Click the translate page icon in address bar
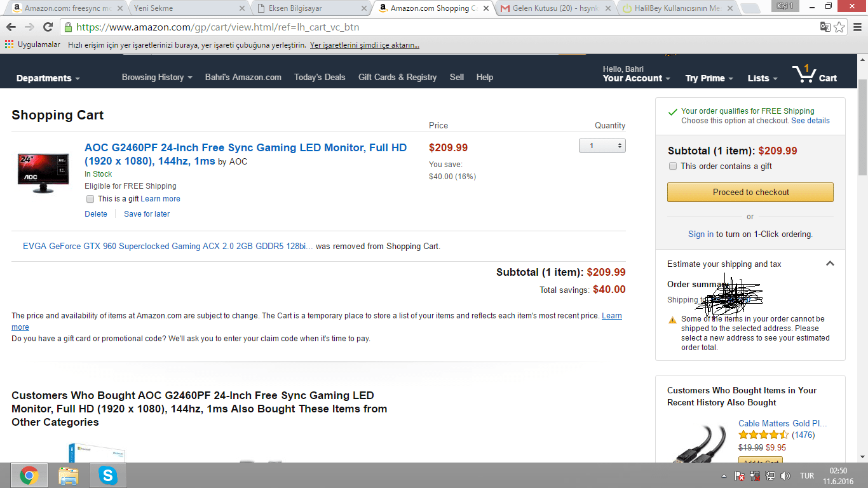This screenshot has height=488, width=868. click(x=825, y=27)
